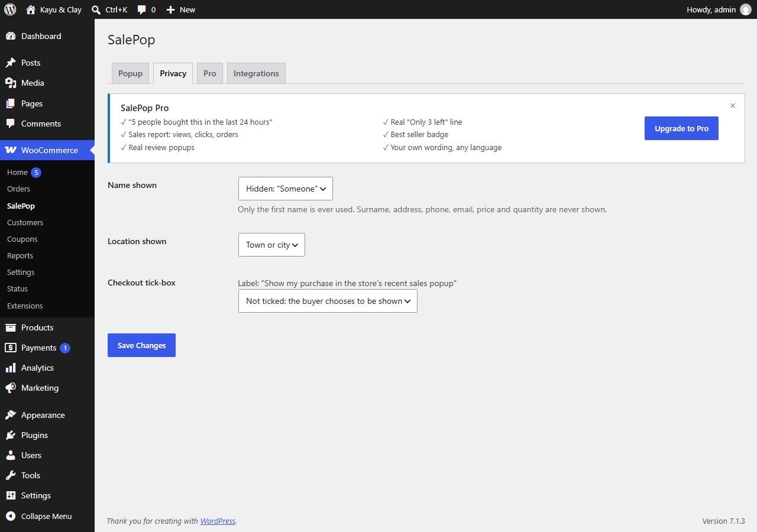Click the Analytics bar chart icon

pos(11,368)
